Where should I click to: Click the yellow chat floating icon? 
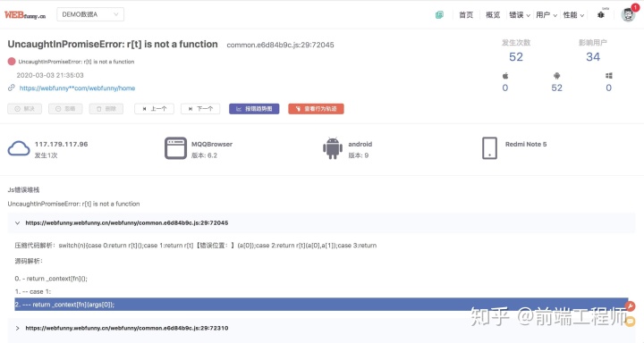click(x=630, y=322)
